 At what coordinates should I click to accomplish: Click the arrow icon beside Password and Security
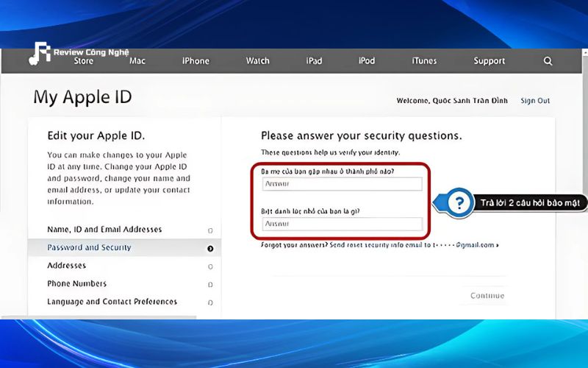pyautogui.click(x=210, y=249)
